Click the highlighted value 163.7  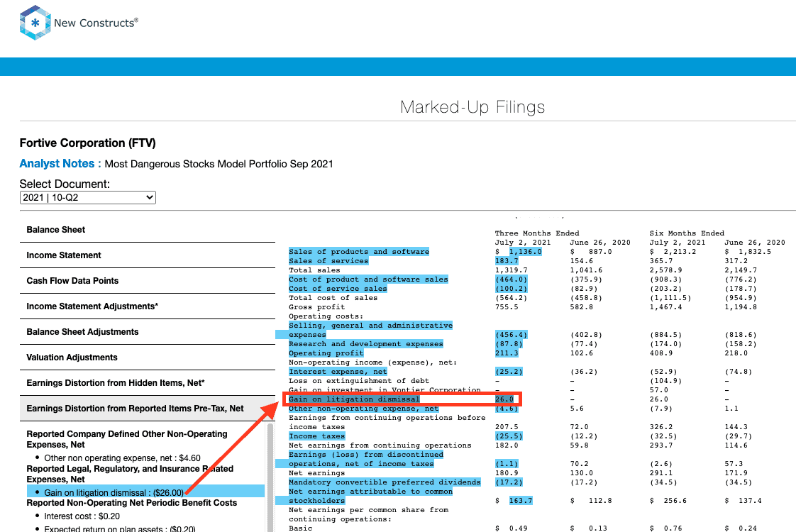[521, 501]
